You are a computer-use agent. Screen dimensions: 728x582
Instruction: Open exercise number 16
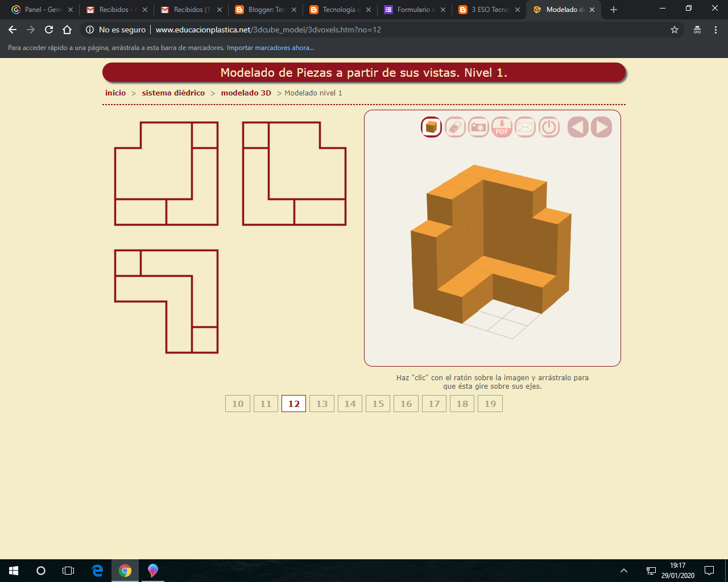click(x=406, y=404)
